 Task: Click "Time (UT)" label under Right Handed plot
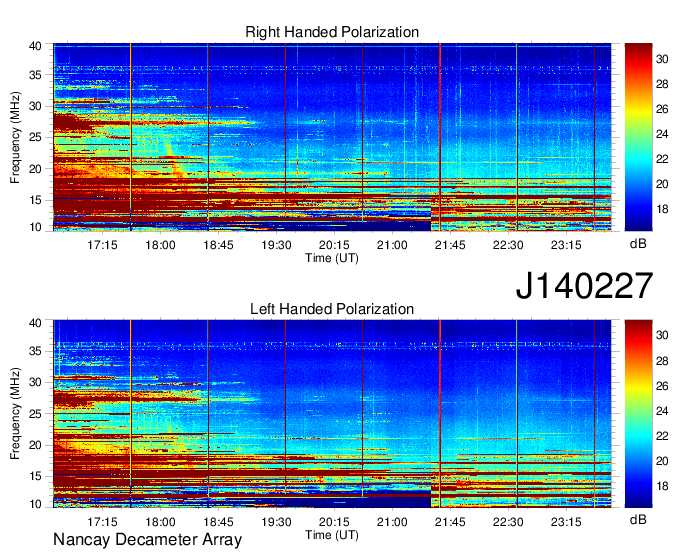(x=332, y=258)
